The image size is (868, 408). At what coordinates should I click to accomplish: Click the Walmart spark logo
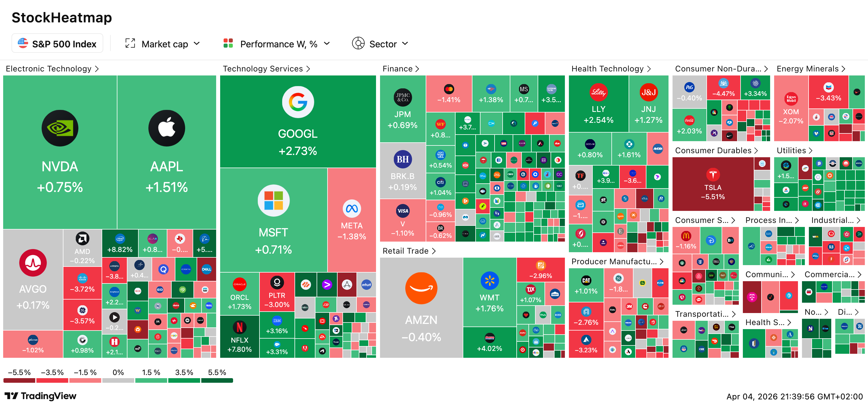pyautogui.click(x=489, y=280)
